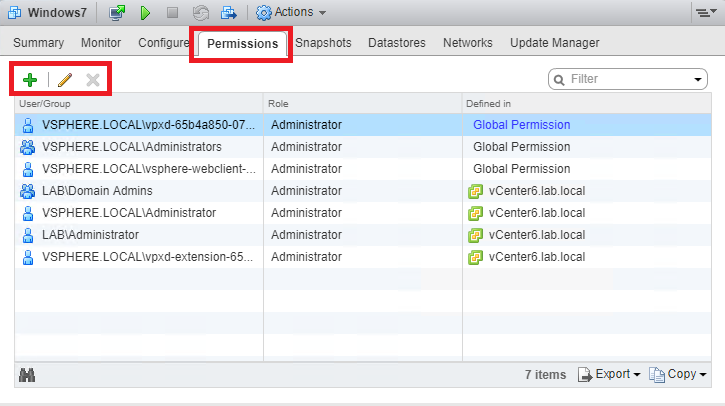Open the panel options menu at top right
This screenshot has width=725, height=406.
tap(704, 13)
